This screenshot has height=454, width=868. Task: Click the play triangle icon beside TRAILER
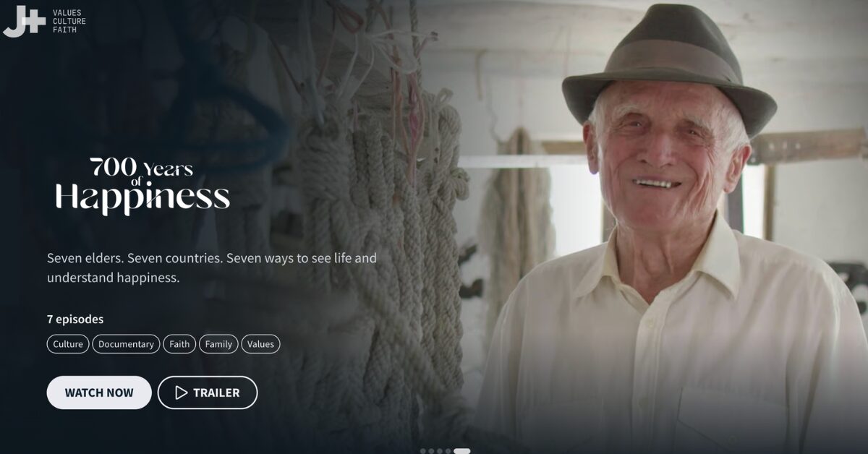tap(182, 393)
